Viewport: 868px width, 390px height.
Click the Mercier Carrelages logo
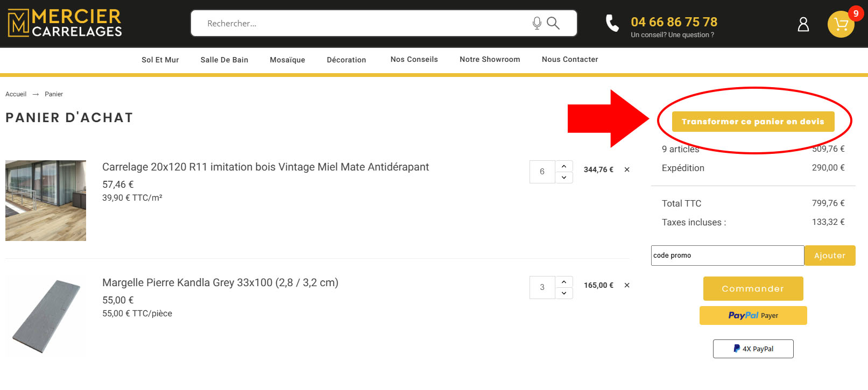click(x=65, y=23)
